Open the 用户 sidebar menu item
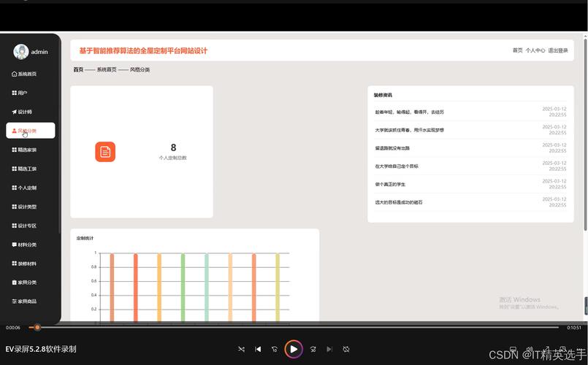 (x=20, y=93)
